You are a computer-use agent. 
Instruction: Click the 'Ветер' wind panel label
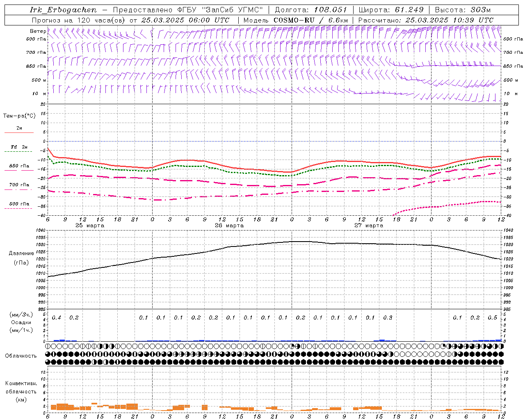[x=38, y=31]
